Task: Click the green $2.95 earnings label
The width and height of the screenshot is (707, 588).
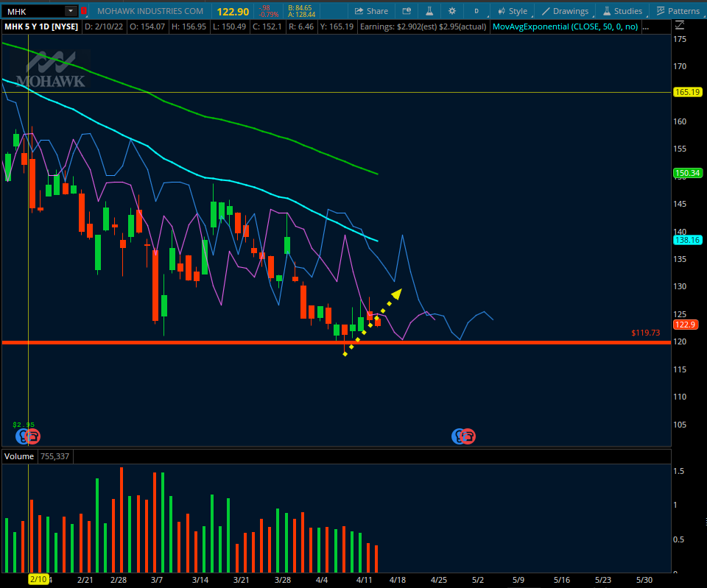Action: pos(24,425)
